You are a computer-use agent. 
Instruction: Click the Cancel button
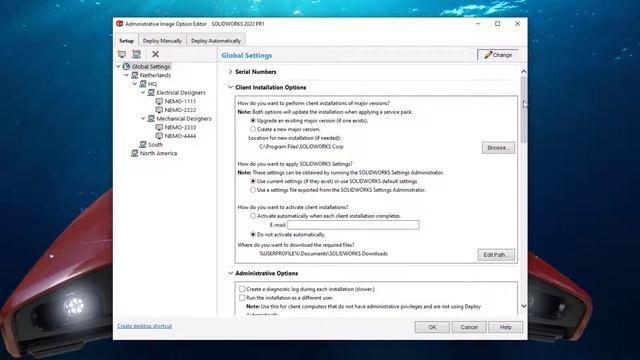tap(469, 327)
